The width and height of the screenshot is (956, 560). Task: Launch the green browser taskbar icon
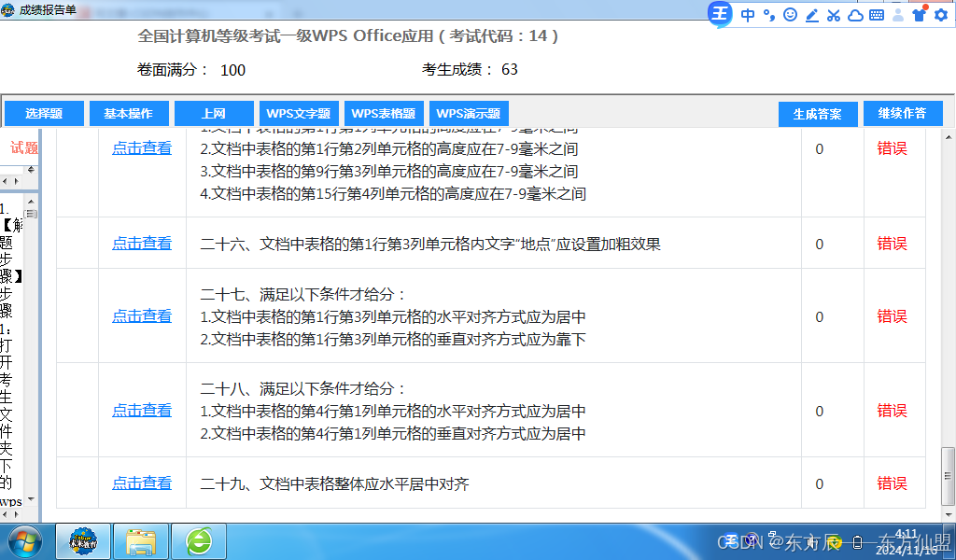199,541
